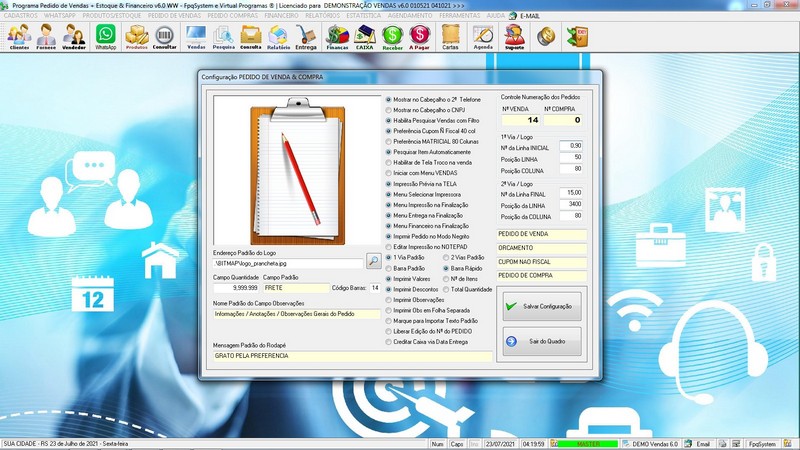The width and height of the screenshot is (800, 450).
Task: Edit the Nº da Linha FINAL field
Action: [571, 193]
